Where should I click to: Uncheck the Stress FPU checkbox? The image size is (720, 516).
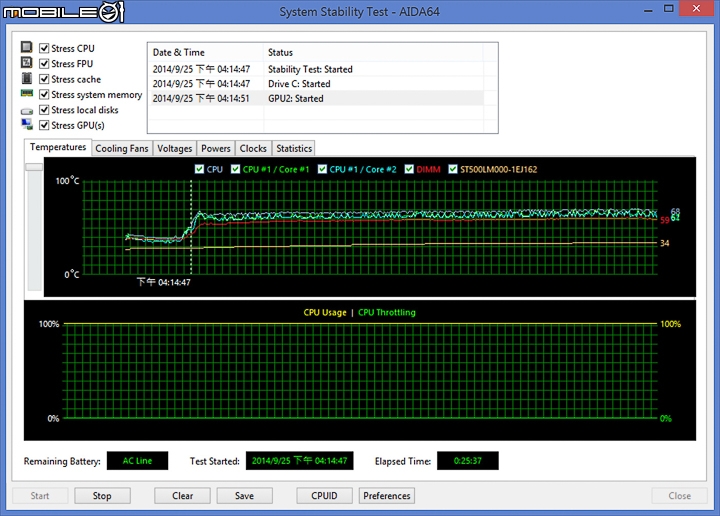[x=44, y=63]
